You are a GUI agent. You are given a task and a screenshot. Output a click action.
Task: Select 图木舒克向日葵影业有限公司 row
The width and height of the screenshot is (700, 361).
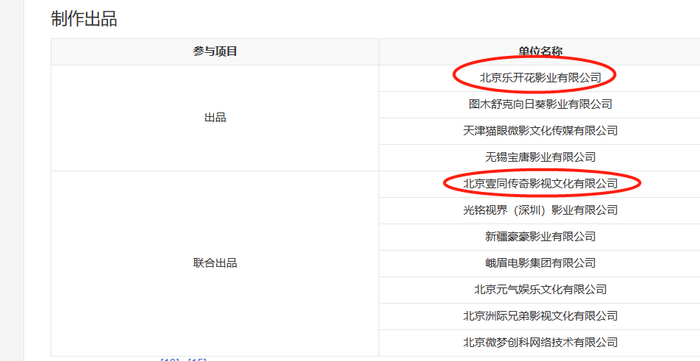point(539,104)
